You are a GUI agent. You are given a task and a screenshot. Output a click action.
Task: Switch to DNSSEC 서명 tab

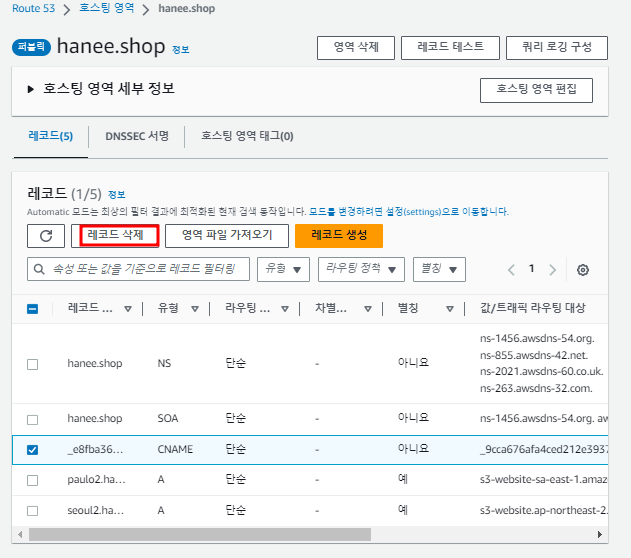[137, 136]
